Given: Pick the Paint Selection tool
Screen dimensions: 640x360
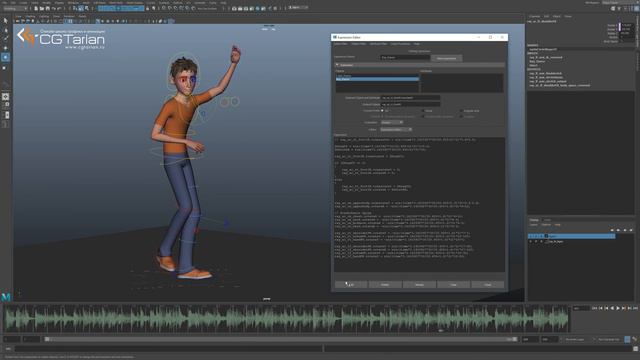Looking at the screenshot, I should pyautogui.click(x=5, y=39).
